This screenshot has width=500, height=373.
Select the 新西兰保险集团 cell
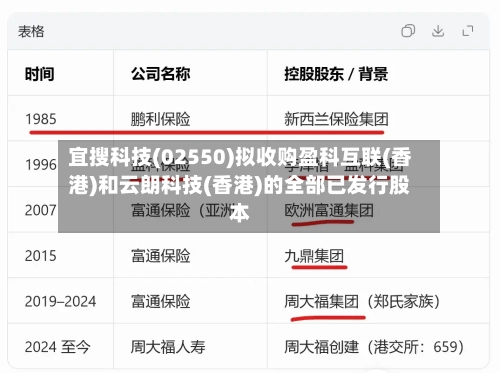coord(336,119)
